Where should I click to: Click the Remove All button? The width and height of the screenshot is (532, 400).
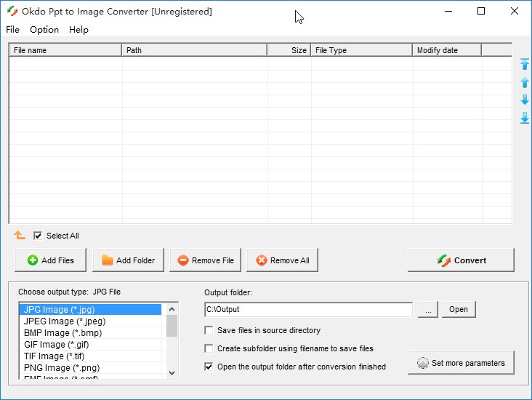(x=282, y=260)
